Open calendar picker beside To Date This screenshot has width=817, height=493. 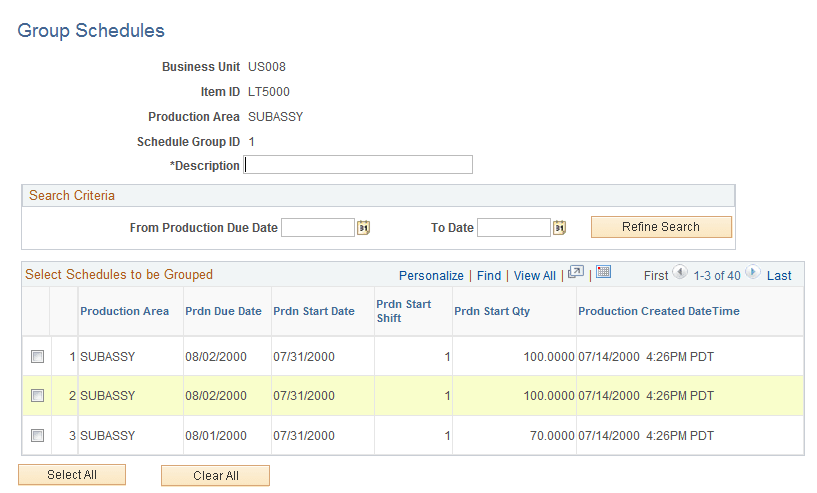559,228
